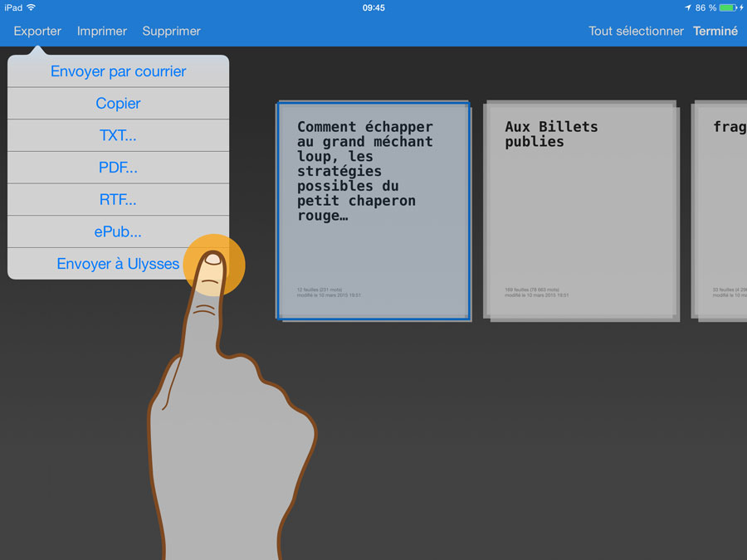Choose Envoyer par courrier
747x560 pixels.
point(118,71)
